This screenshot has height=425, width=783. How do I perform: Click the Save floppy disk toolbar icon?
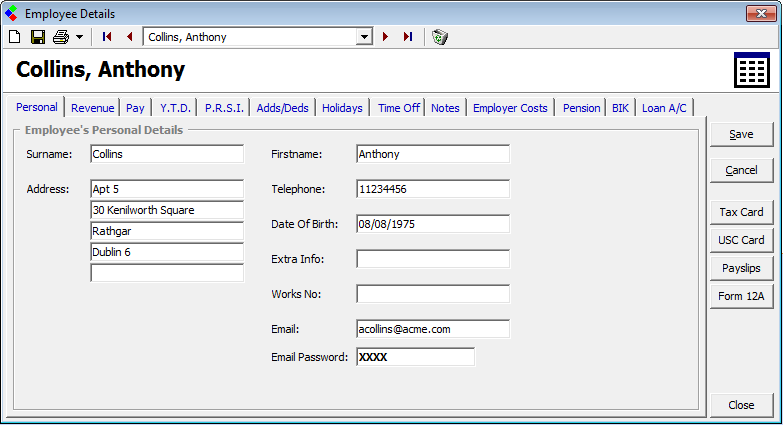coord(37,37)
